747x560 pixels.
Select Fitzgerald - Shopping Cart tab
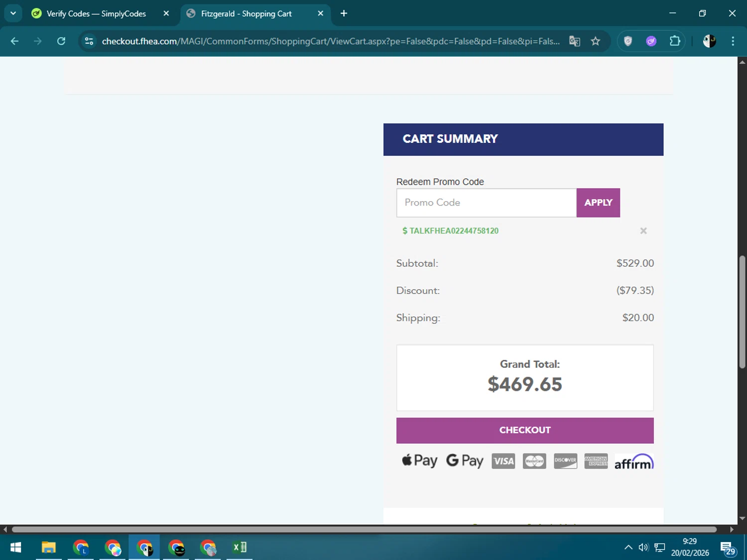coord(246,14)
